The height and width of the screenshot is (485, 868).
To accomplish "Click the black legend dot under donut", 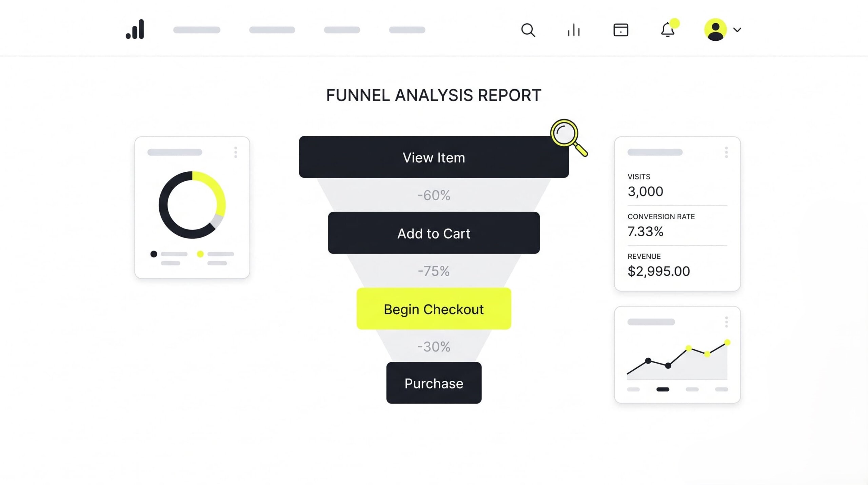I will (x=154, y=254).
